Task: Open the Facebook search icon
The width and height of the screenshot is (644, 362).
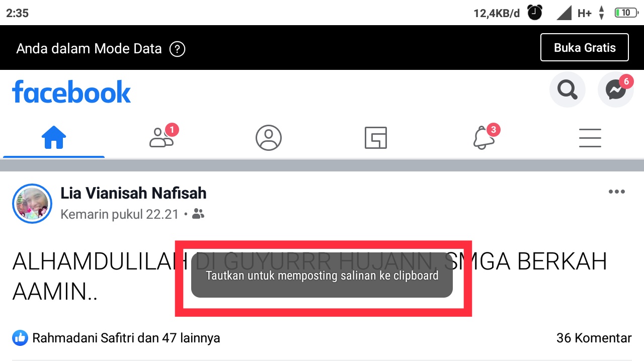Action: 567,90
